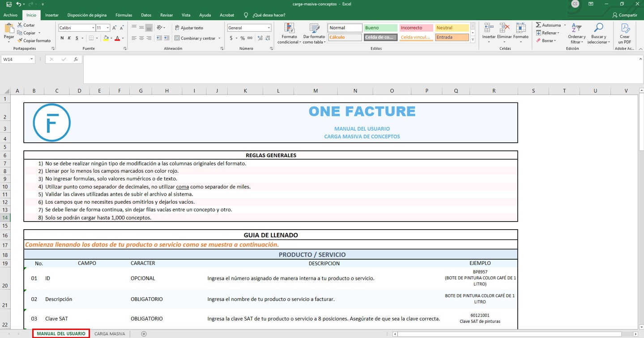
Task: Click the Pegar paste icon
Action: (9, 30)
